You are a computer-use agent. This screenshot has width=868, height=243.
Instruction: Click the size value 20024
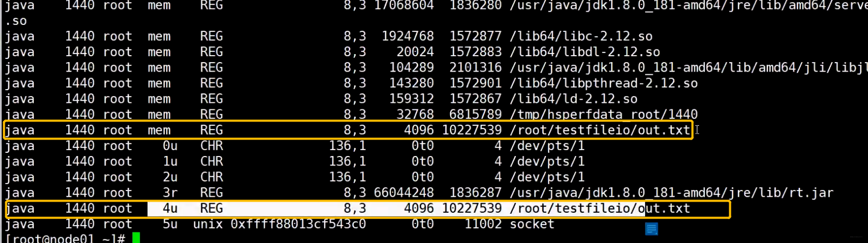(415, 52)
